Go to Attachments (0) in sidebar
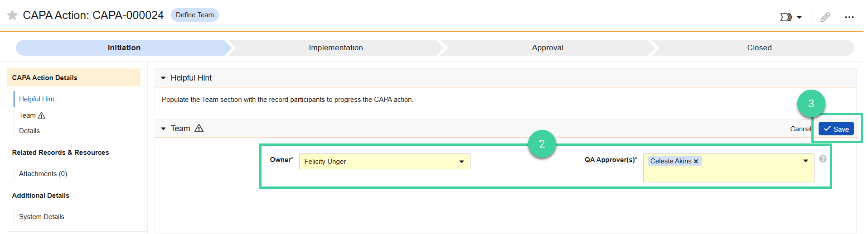The height and width of the screenshot is (234, 868). click(x=43, y=174)
